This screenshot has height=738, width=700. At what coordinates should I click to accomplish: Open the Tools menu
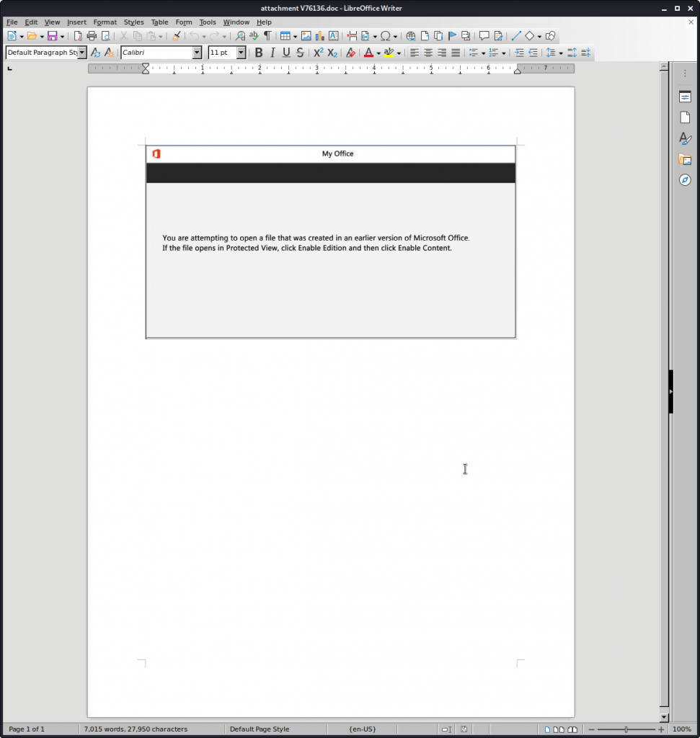pyautogui.click(x=207, y=22)
